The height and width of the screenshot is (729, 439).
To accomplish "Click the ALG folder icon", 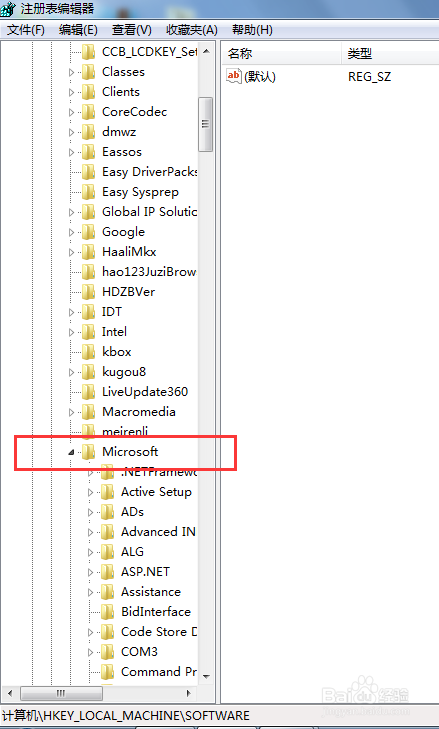I will click(107, 551).
